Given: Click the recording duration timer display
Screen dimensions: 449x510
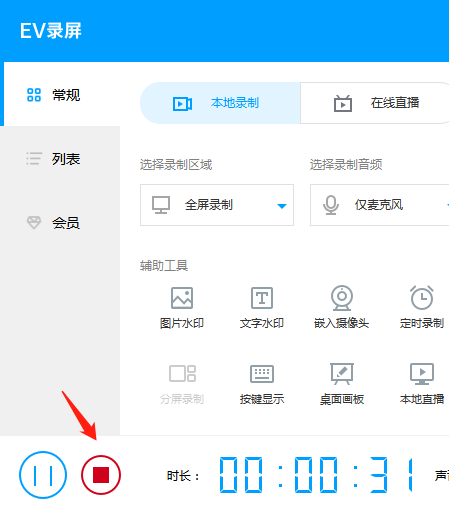Looking at the screenshot, I should (316, 475).
